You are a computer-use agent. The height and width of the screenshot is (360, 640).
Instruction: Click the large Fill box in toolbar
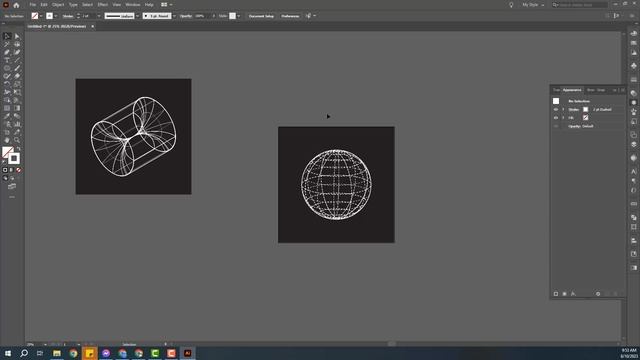[x=7, y=152]
